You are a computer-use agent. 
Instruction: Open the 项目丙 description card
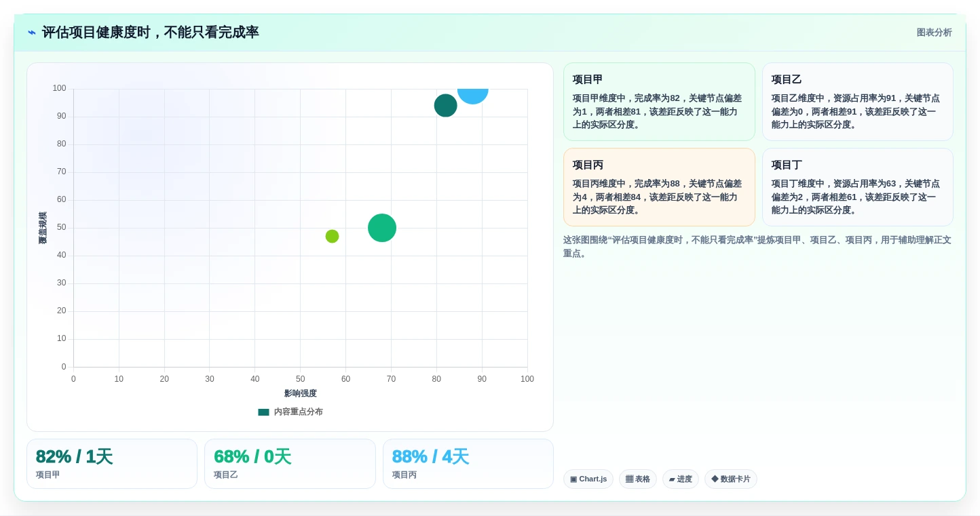coord(659,187)
